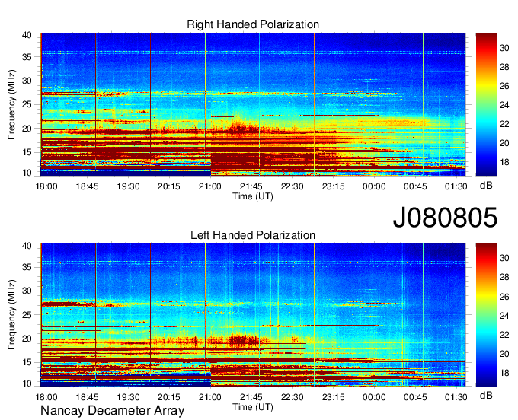Viewport: 518px width, 420px height.
Task: Click the 35 MHz tick on Left Handed plot
Action: [27, 267]
